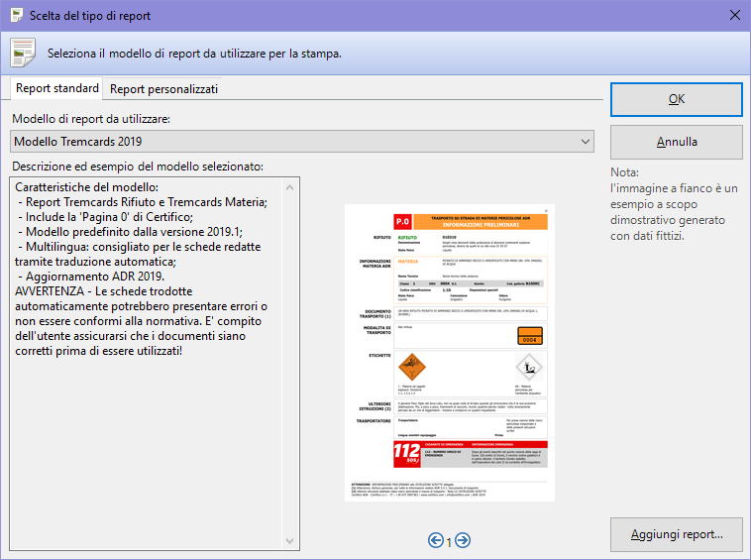The width and height of the screenshot is (751, 560).
Task: Open the Report personalizzati tab
Action: pos(164,89)
